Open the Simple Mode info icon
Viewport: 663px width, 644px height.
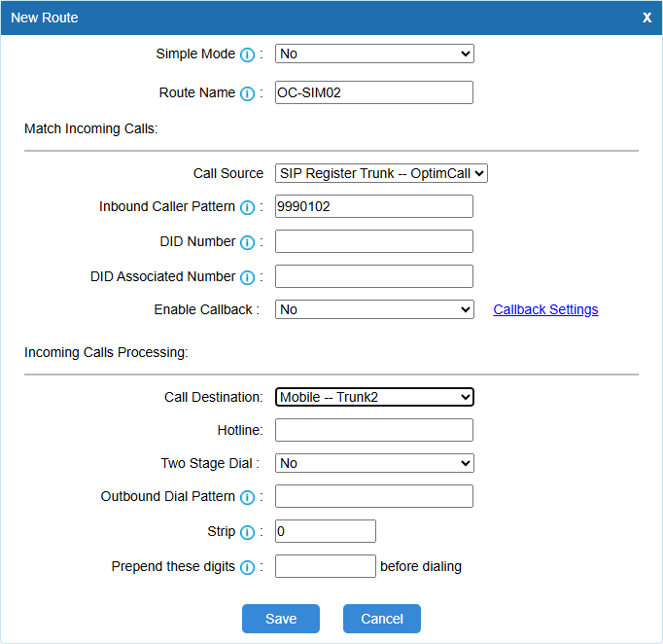click(247, 54)
